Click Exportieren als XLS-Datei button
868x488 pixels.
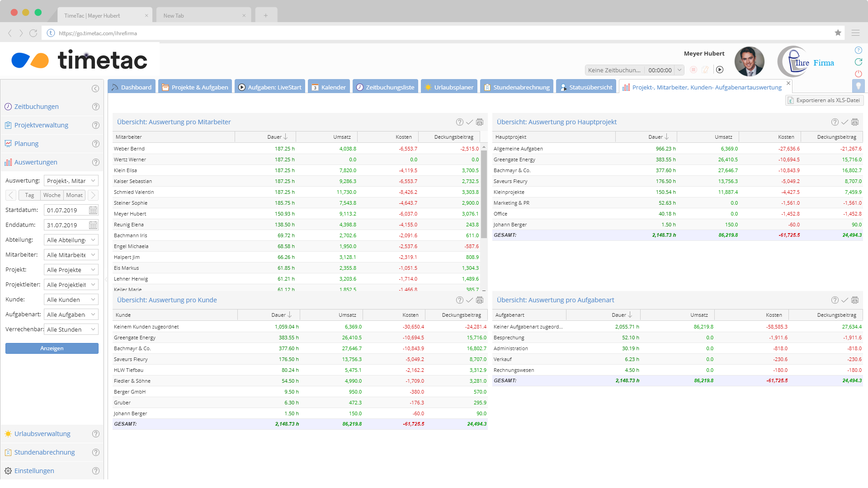tap(824, 100)
